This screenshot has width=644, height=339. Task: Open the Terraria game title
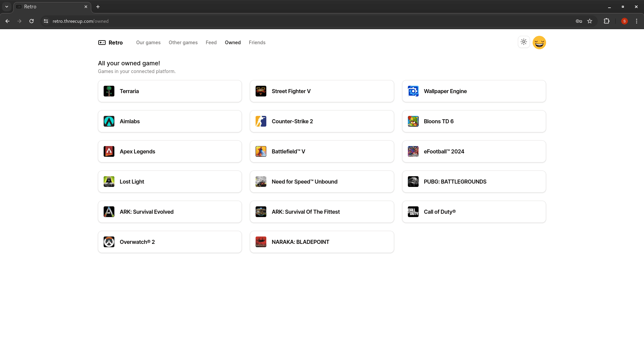point(129,91)
